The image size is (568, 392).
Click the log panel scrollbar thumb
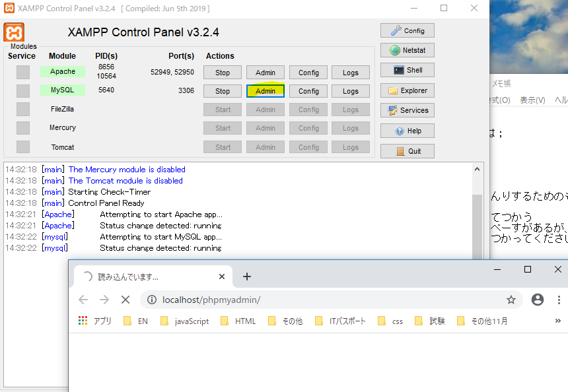[x=477, y=226]
